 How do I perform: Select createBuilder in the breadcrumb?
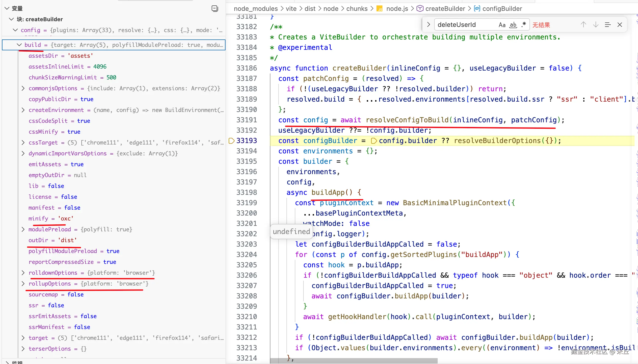[x=445, y=9]
